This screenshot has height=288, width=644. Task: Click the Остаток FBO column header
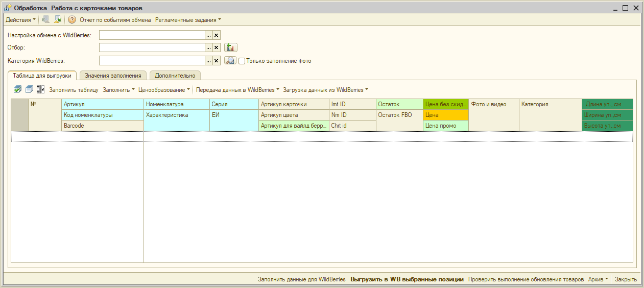pos(399,120)
